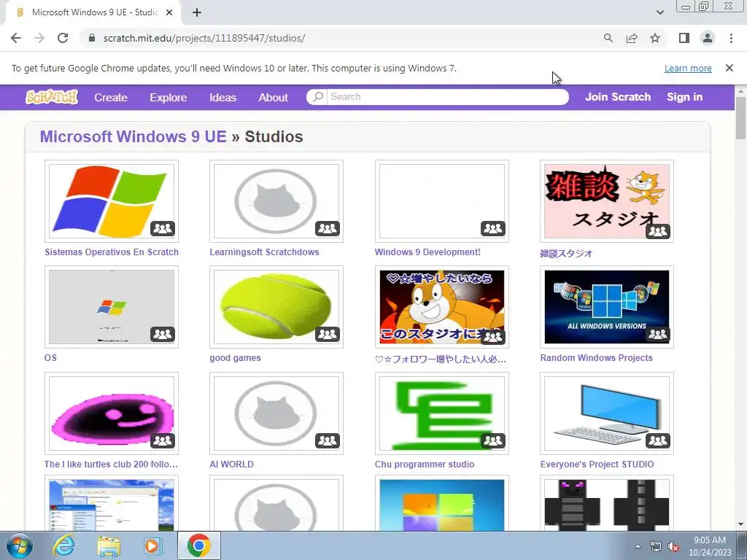Open the Chrome three-dot menu

point(731,38)
